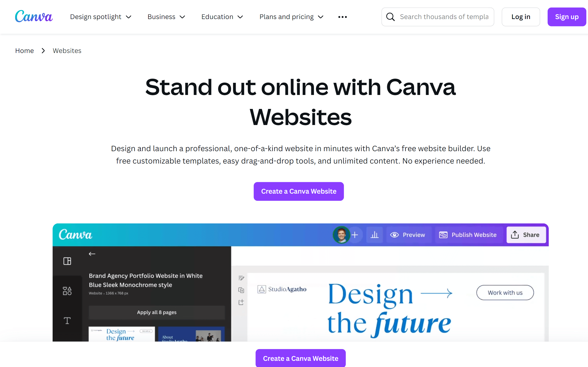Image resolution: width=588 pixels, height=367 pixels.
Task: Click the Apply all 8 pages thumbnail
Action: [157, 312]
